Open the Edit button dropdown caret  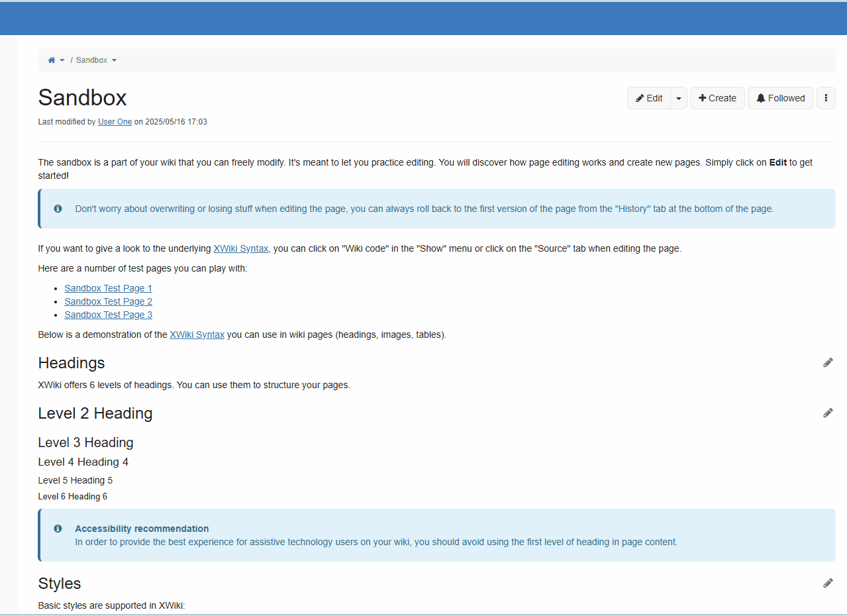click(x=679, y=98)
